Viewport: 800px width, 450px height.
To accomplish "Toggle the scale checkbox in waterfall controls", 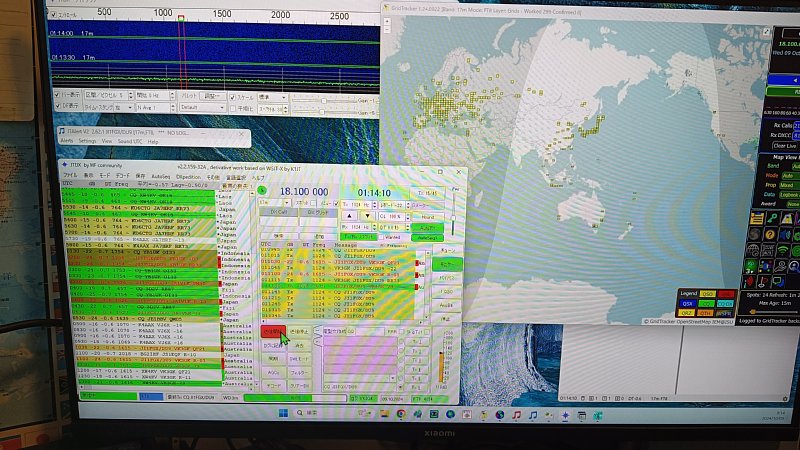I will (232, 97).
